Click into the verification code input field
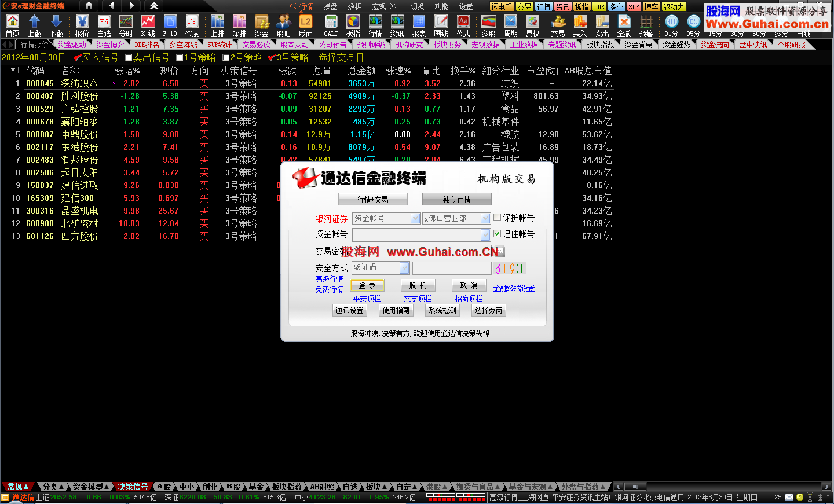834x504 pixels. pos(452,268)
